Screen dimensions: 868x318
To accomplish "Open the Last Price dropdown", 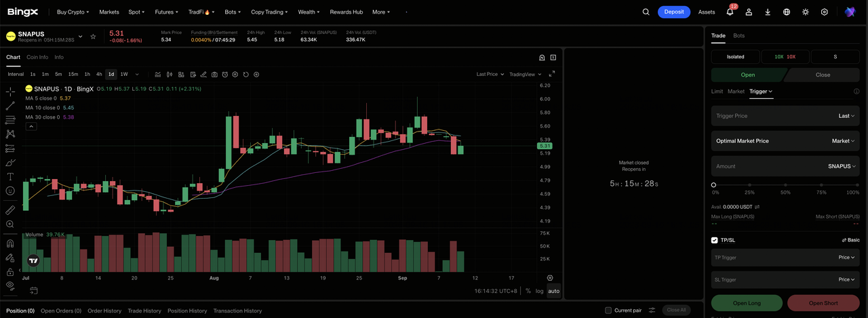I will click(490, 75).
